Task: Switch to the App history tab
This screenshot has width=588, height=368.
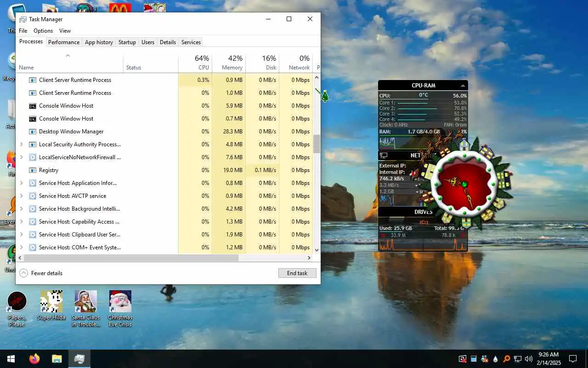Action: coord(99,42)
